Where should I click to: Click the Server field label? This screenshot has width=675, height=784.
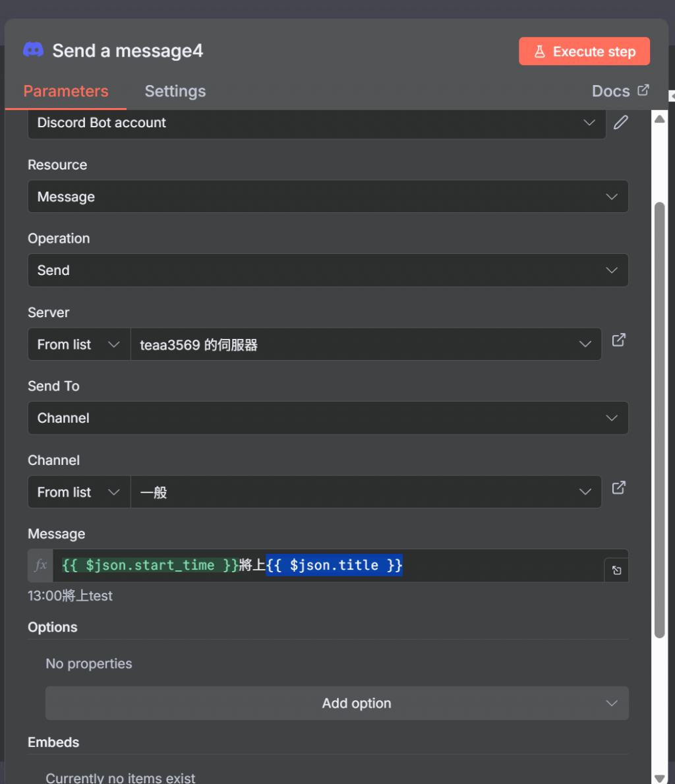[49, 312]
